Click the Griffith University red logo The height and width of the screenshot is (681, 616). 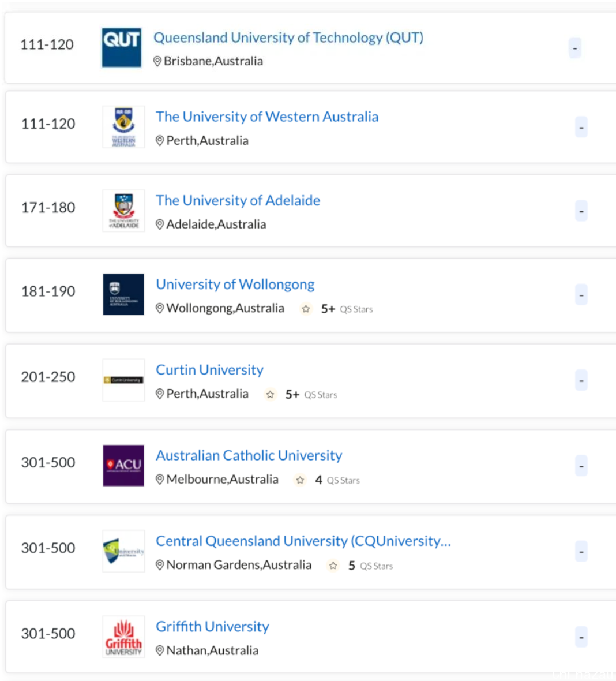124,637
